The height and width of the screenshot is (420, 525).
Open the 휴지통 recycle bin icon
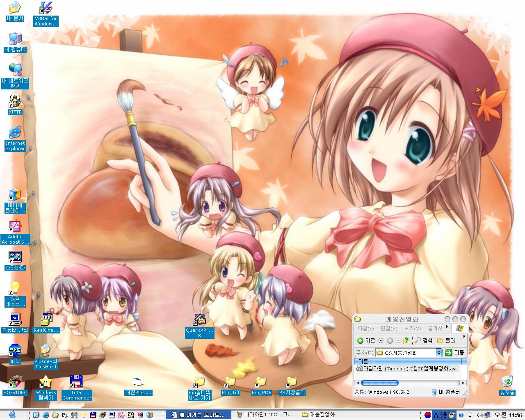(x=507, y=381)
